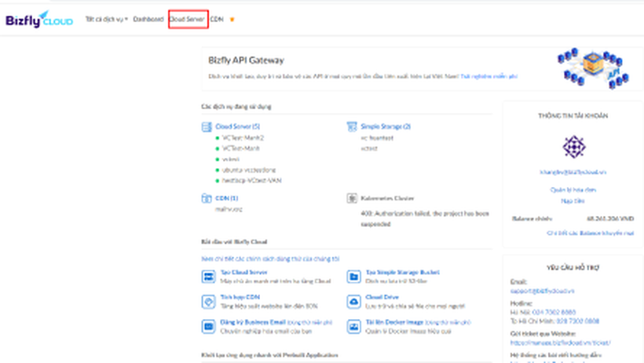
Task: Open the support ticket website URL
Action: tap(561, 343)
